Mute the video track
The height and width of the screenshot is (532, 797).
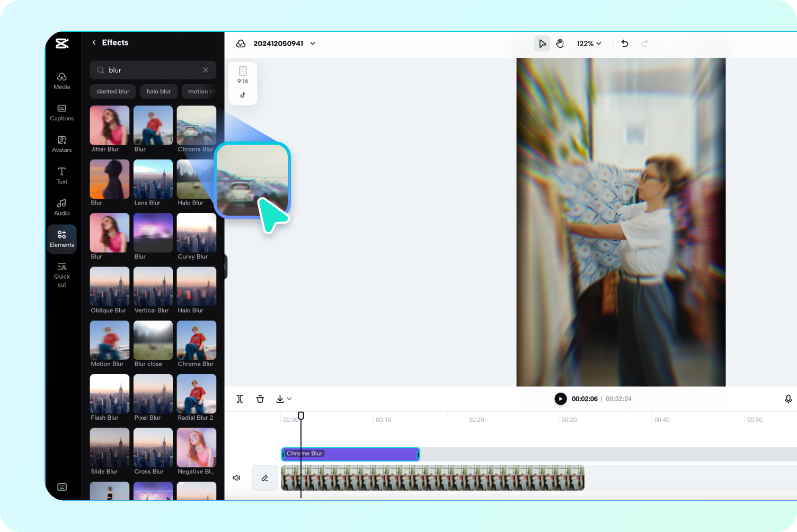coord(236,477)
